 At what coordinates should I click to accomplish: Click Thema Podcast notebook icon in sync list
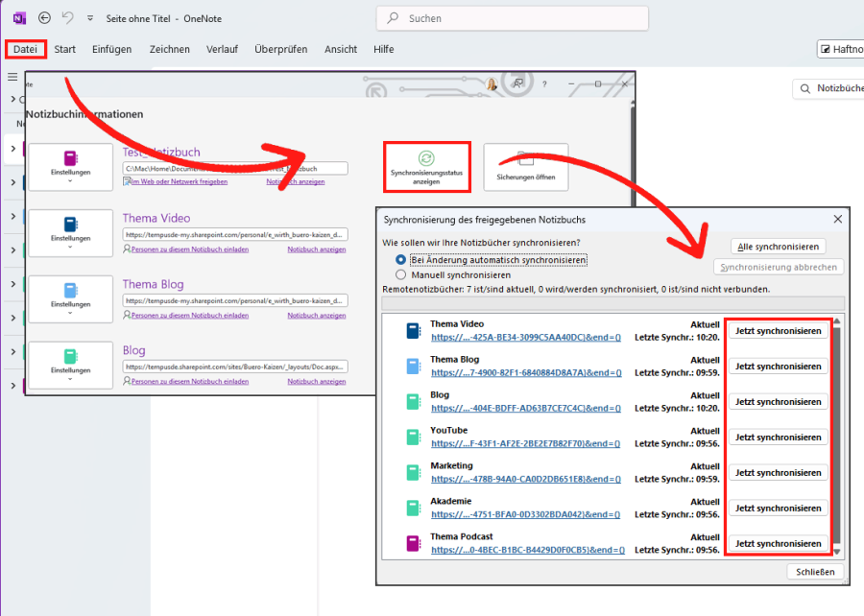coord(413,543)
